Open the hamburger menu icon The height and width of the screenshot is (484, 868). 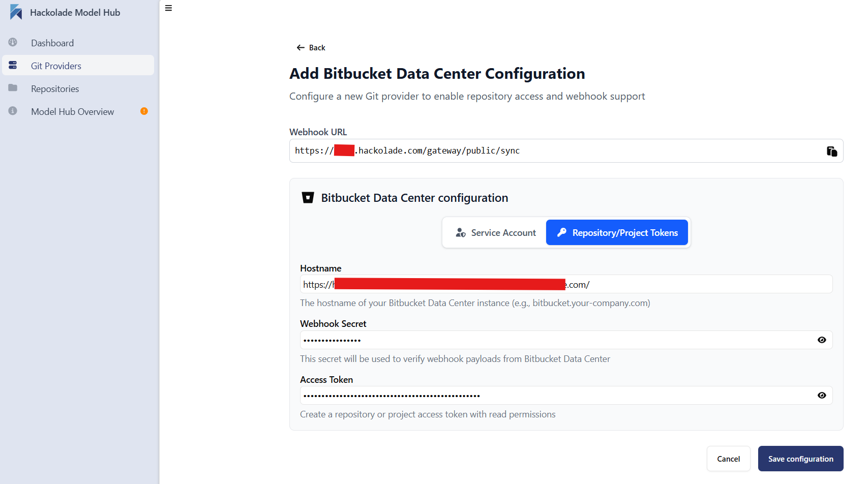click(168, 8)
